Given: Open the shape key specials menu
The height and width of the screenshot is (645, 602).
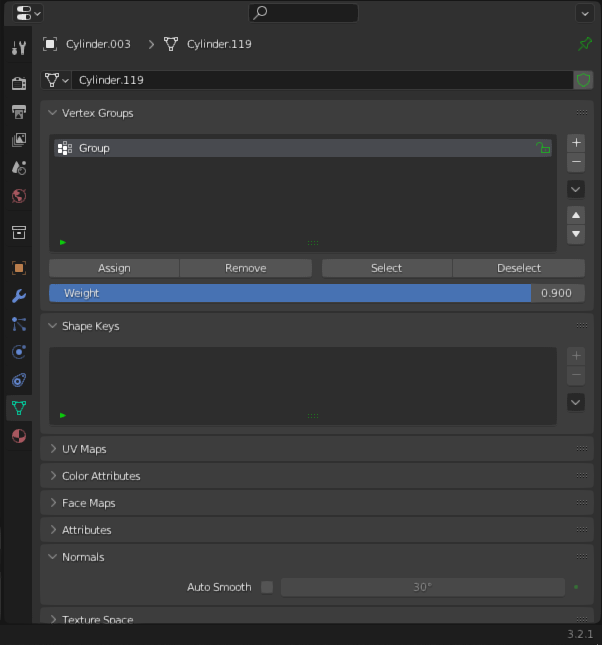Looking at the screenshot, I should [576, 402].
